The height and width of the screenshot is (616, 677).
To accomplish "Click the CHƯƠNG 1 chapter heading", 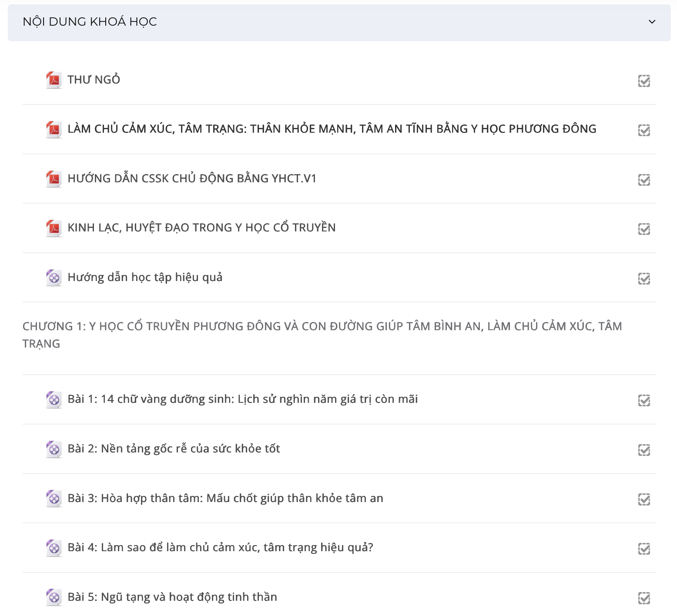I will coord(322,335).
